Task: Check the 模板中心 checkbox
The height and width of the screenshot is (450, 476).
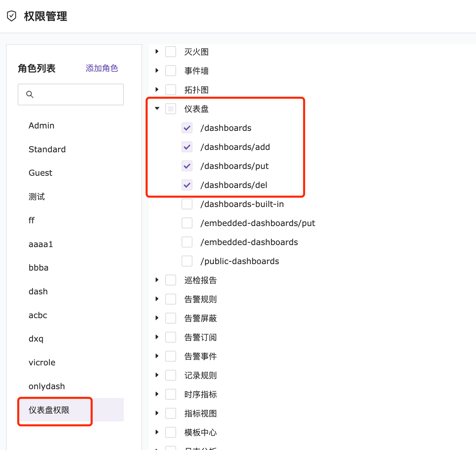Action: (171, 432)
